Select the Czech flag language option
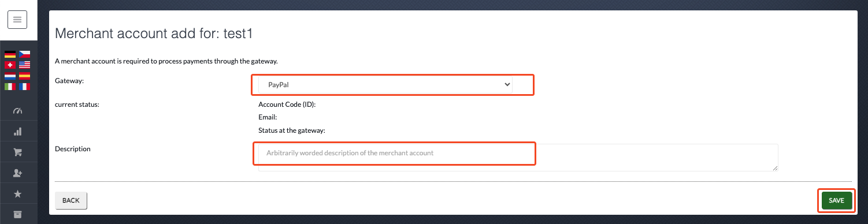The image size is (868, 224). click(24, 54)
